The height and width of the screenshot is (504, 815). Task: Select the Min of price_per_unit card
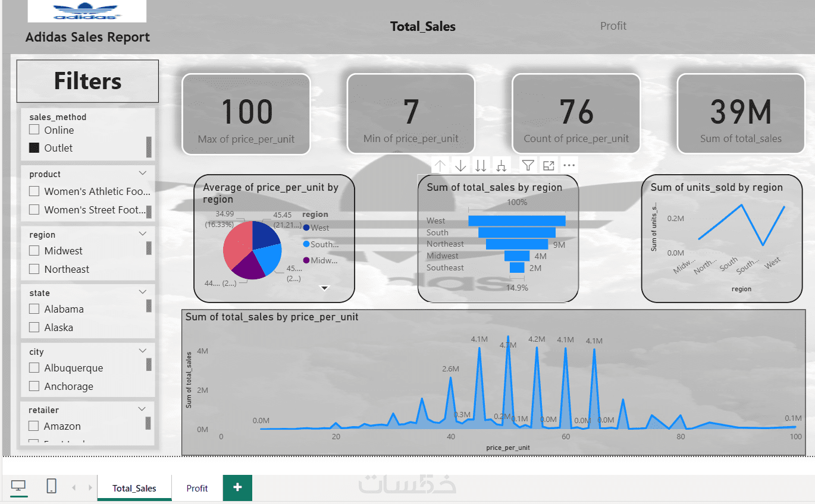[x=411, y=114]
